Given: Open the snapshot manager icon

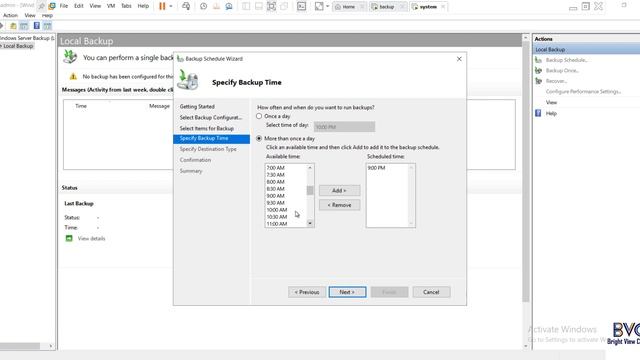Looking at the screenshot, I should [229, 6].
